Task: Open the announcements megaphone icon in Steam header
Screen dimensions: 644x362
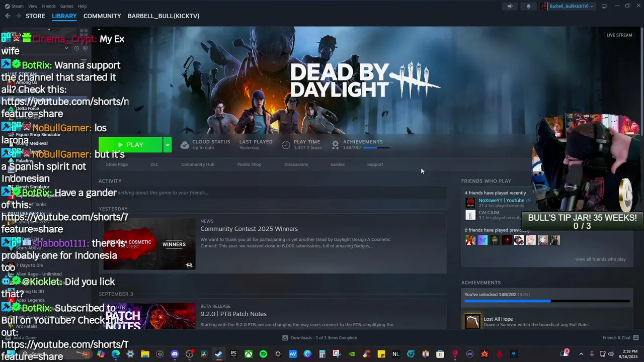Action: click(x=510, y=6)
